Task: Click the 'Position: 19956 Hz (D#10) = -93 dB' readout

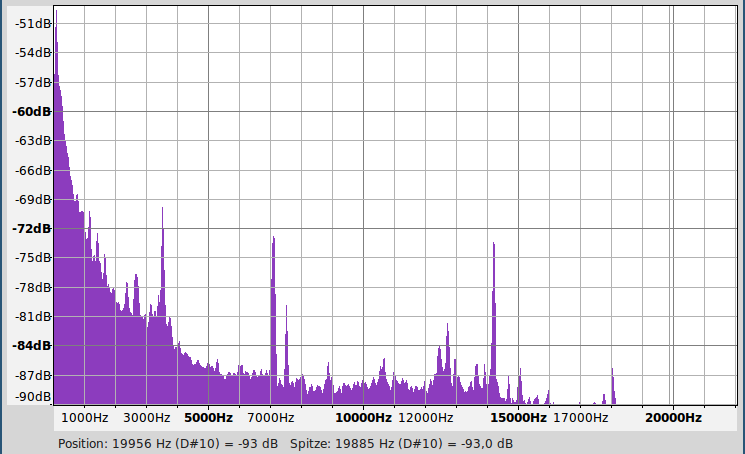Action: (x=168, y=444)
